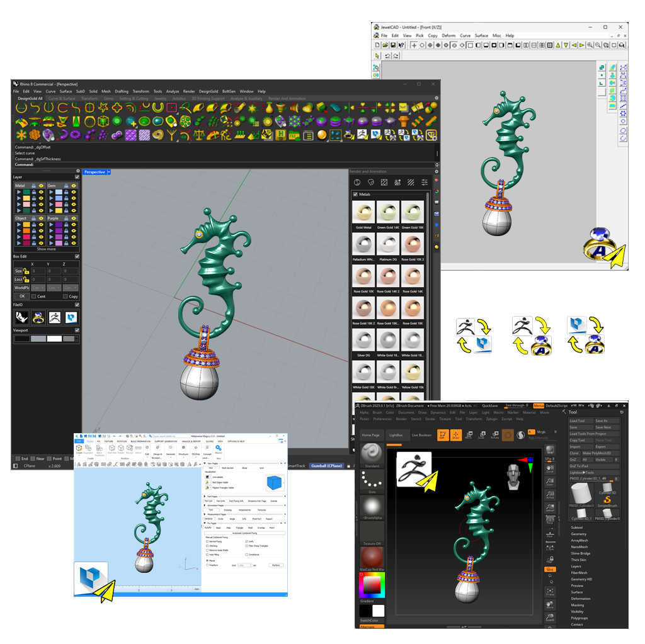Click JewelCAD pick arrow tool

(377, 55)
